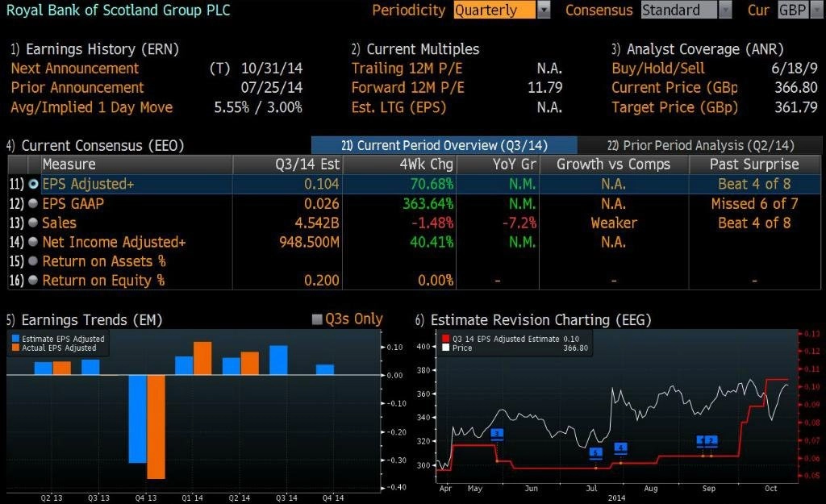Screen dimensions: 826x504
Task: Click the Prior Announcement date 07/25/14
Action: click(272, 87)
